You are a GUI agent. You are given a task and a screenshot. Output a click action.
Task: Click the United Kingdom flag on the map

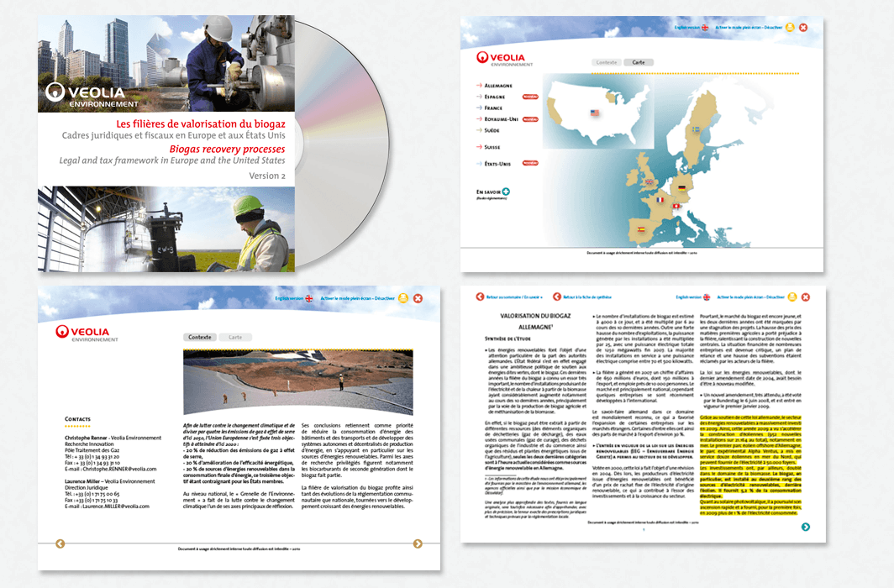[x=649, y=182]
